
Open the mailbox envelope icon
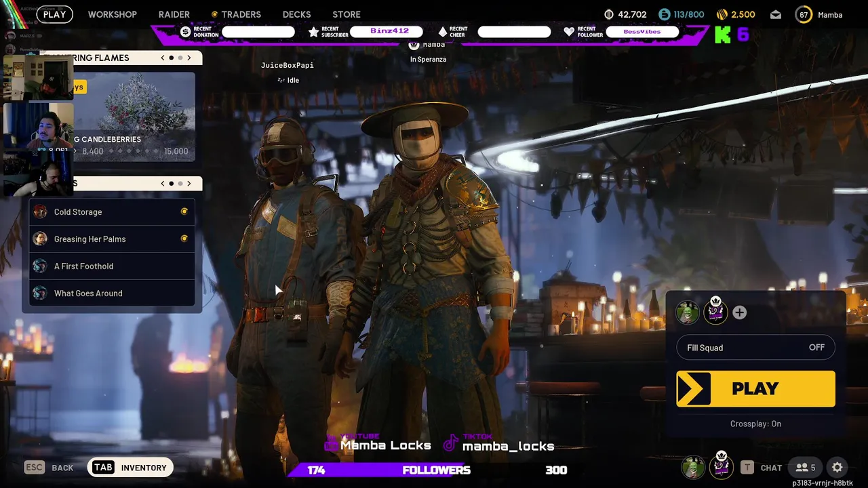tap(776, 14)
